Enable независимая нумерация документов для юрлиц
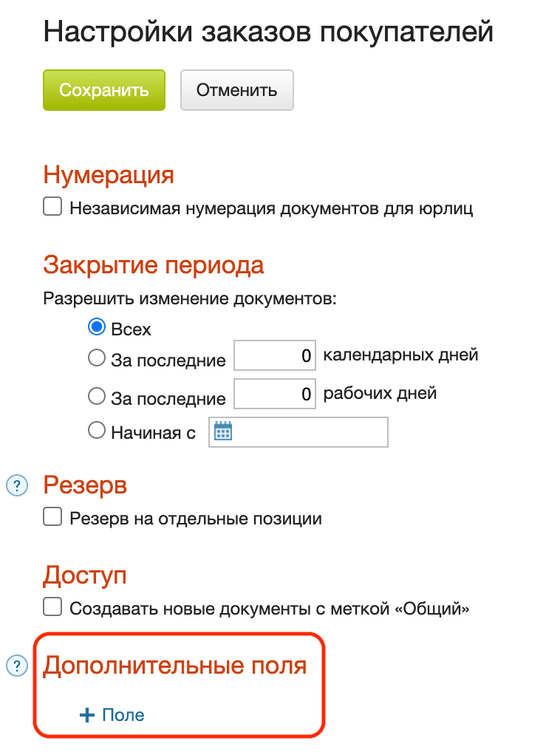Viewport: 560px width, 752px height. pos(52,207)
